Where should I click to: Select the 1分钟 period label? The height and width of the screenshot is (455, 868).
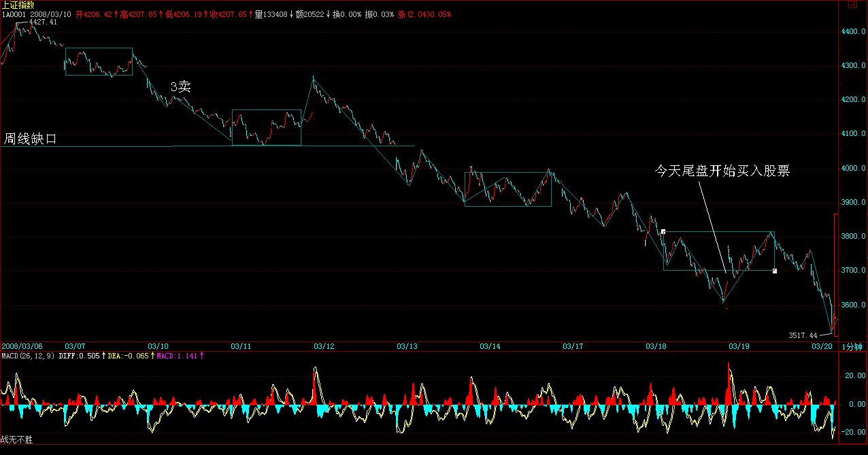click(852, 347)
